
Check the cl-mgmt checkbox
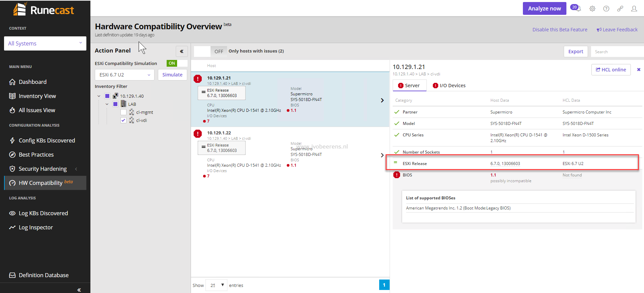click(x=123, y=112)
